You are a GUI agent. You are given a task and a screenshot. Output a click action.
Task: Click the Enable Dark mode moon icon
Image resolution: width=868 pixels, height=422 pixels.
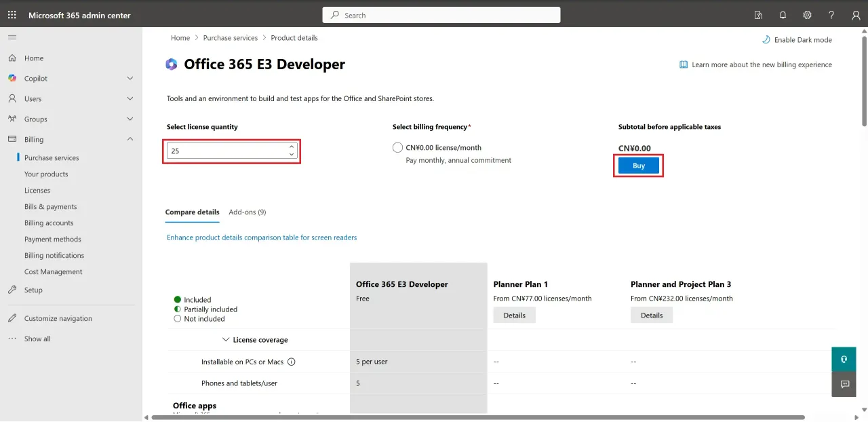click(x=766, y=39)
